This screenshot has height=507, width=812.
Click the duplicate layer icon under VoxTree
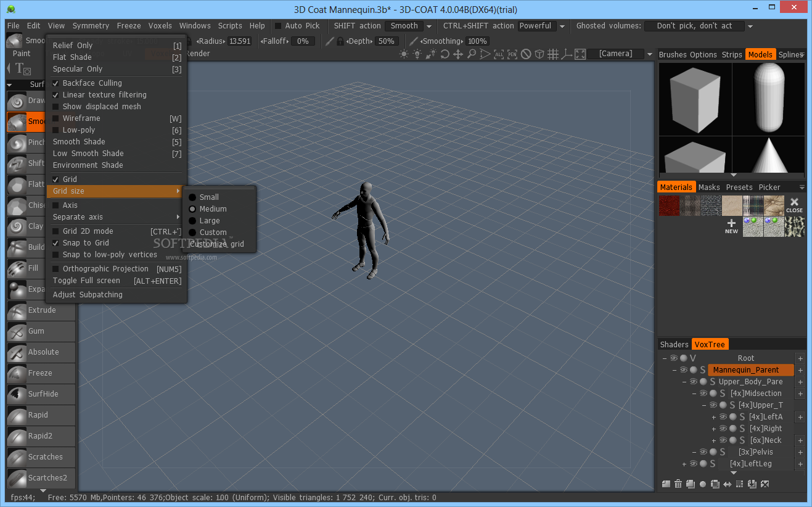tap(691, 484)
